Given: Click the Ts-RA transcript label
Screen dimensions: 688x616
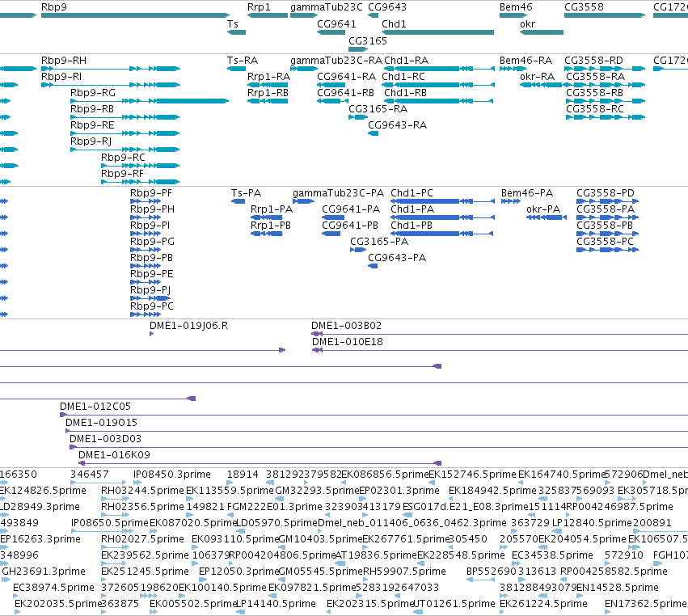Looking at the screenshot, I should [243, 60].
